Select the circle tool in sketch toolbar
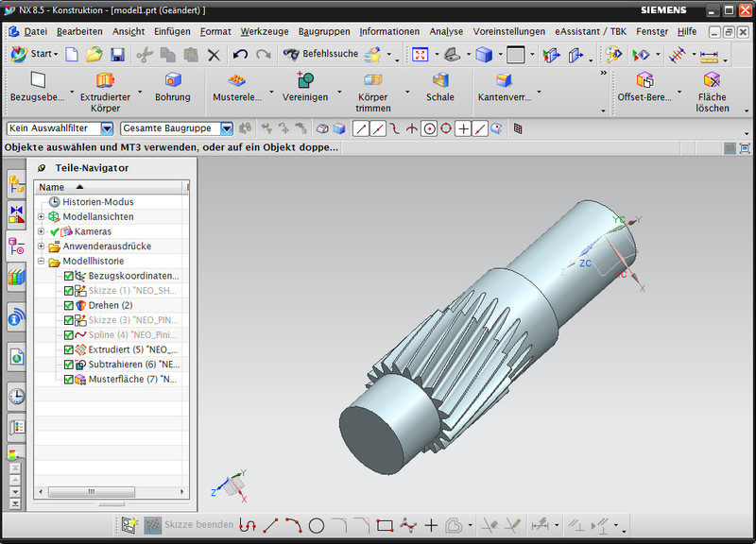756x544 pixels. [x=317, y=525]
